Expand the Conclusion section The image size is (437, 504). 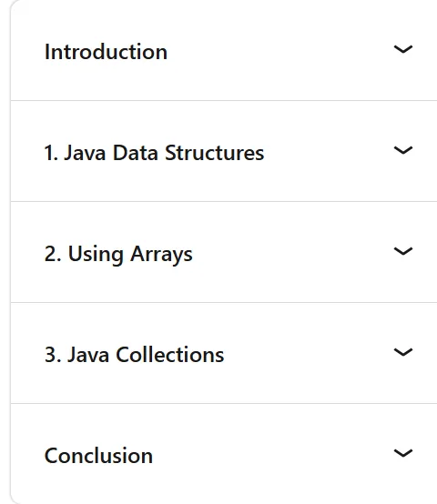coord(224,453)
